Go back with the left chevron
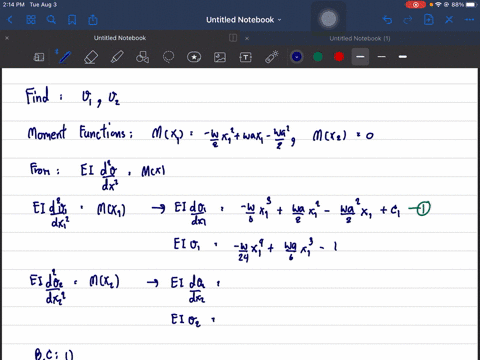The height and width of the screenshot is (360, 480). [x=10, y=20]
